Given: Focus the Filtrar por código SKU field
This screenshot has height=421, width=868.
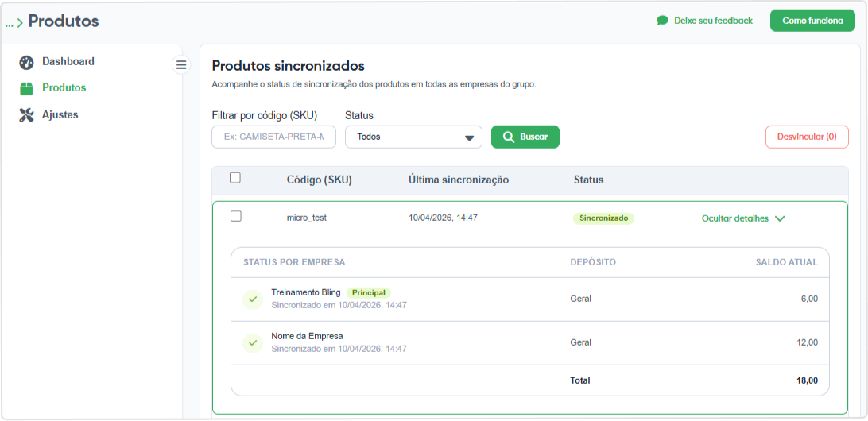Looking at the screenshot, I should click(274, 137).
